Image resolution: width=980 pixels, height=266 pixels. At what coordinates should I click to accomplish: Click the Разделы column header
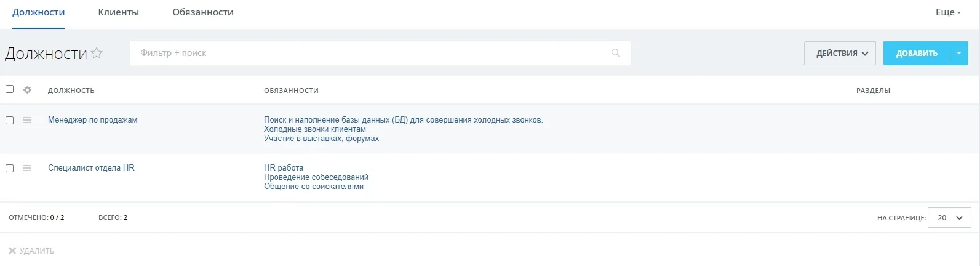coord(873,91)
